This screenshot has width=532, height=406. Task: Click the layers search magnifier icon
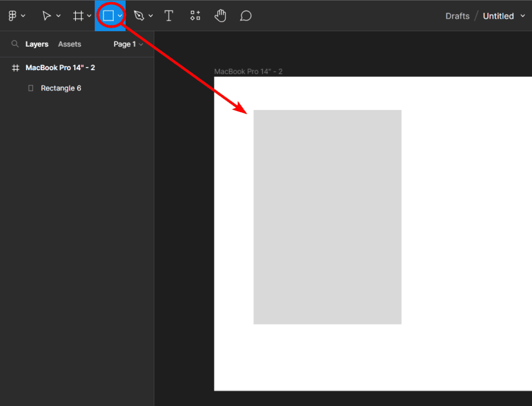[x=15, y=44]
